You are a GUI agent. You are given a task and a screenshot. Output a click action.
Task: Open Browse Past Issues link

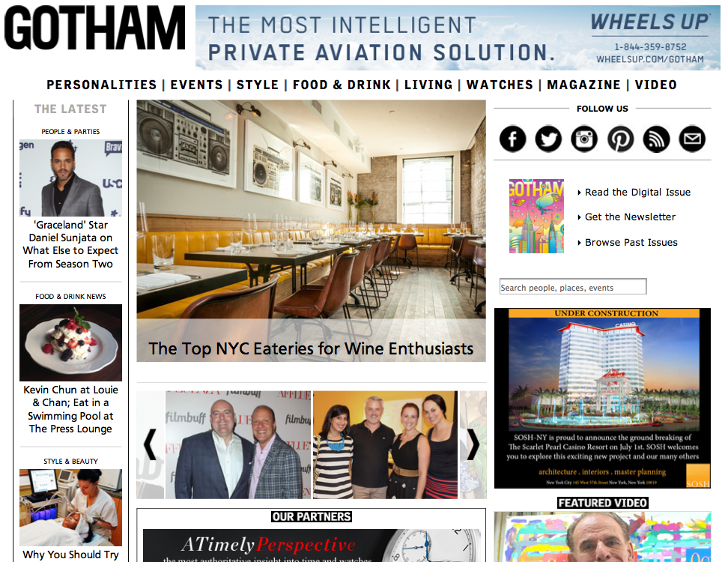[x=631, y=243]
